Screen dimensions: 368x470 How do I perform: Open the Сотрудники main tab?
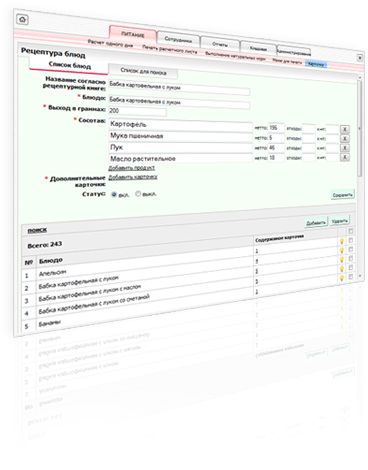tap(178, 40)
